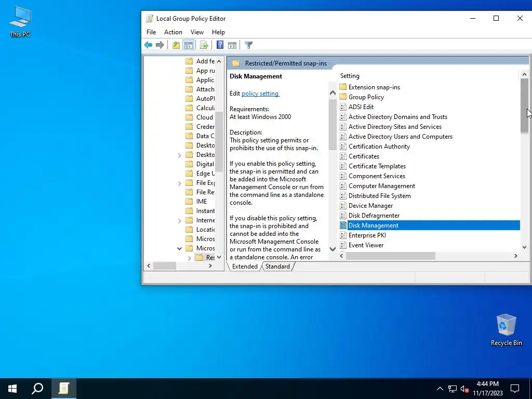
Task: Open the This PC desktop icon
Action: coord(20,21)
